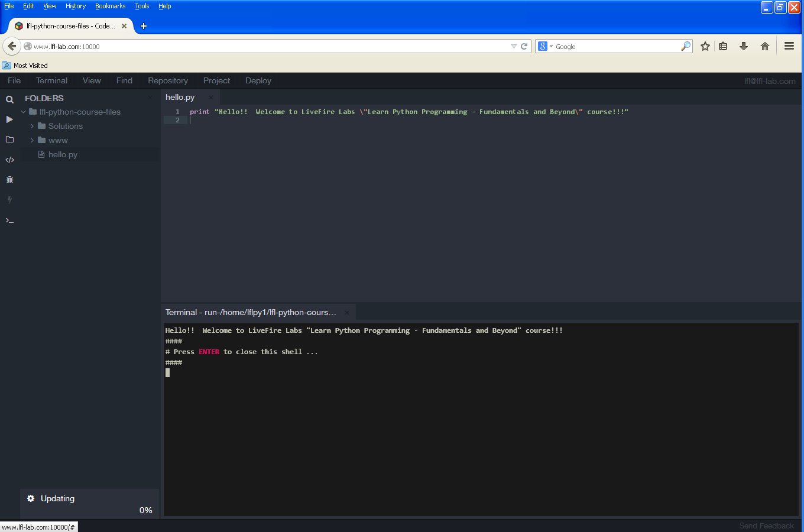This screenshot has width=804, height=532.
Task: Open the debugger bug icon
Action: coord(9,180)
